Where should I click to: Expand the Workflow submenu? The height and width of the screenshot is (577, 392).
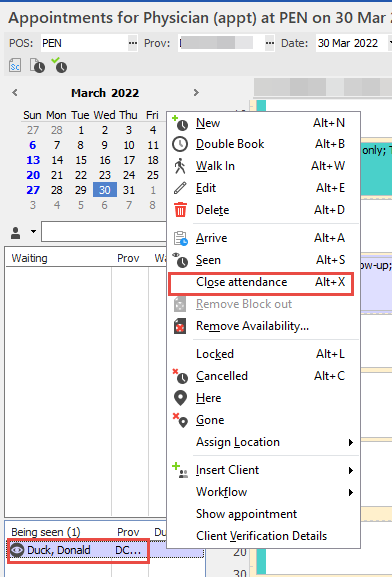351,492
